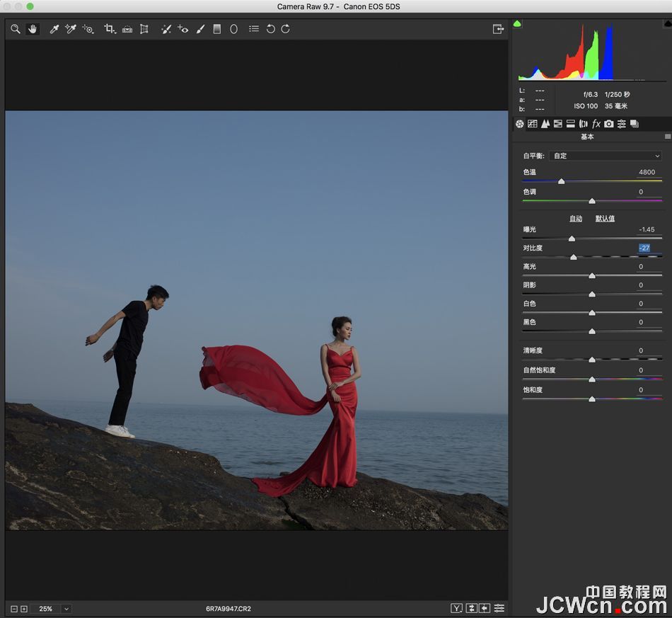
Task: Cycle before/after views with Y button
Action: (456, 608)
